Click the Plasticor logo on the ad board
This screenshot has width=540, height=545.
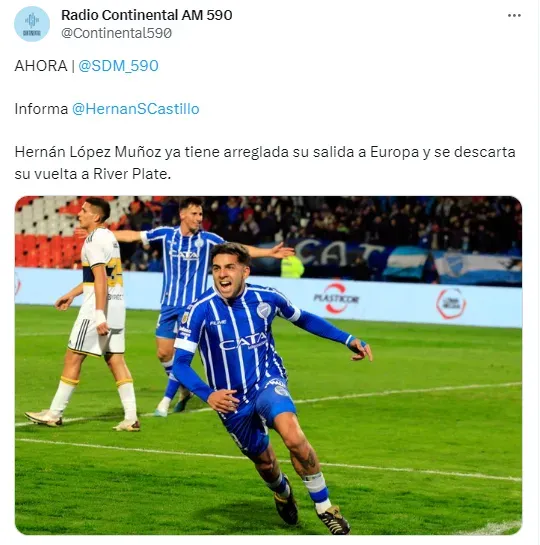pyautogui.click(x=336, y=298)
